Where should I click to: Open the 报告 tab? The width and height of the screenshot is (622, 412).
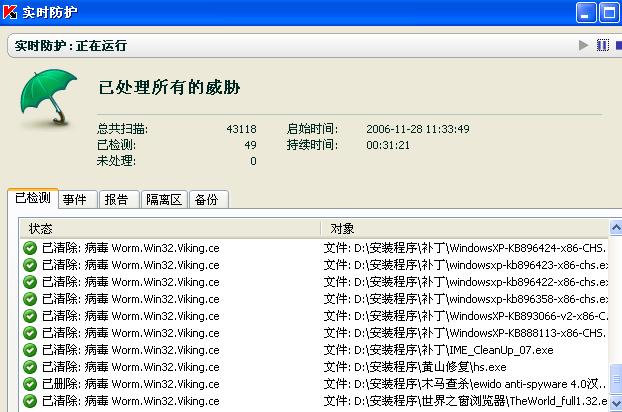click(119, 199)
